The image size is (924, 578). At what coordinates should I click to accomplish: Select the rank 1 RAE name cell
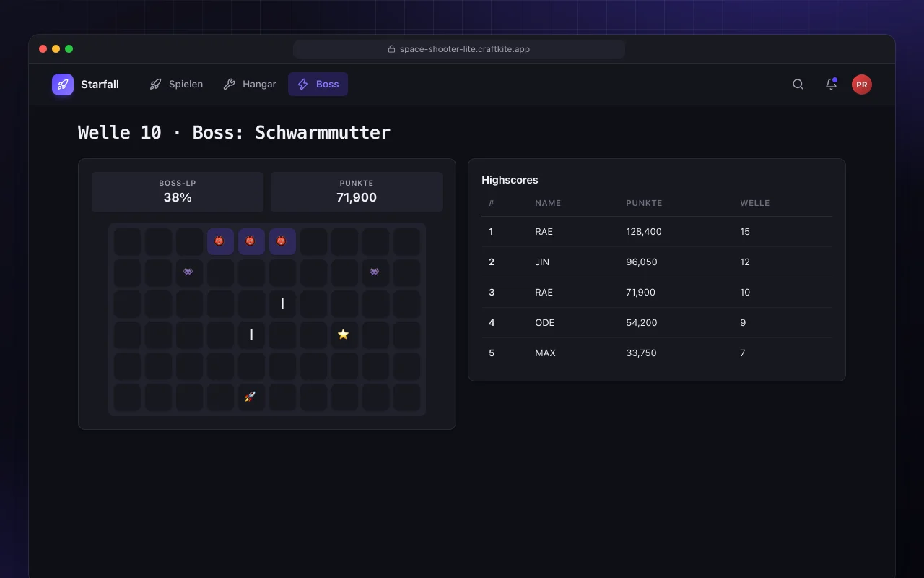click(544, 232)
